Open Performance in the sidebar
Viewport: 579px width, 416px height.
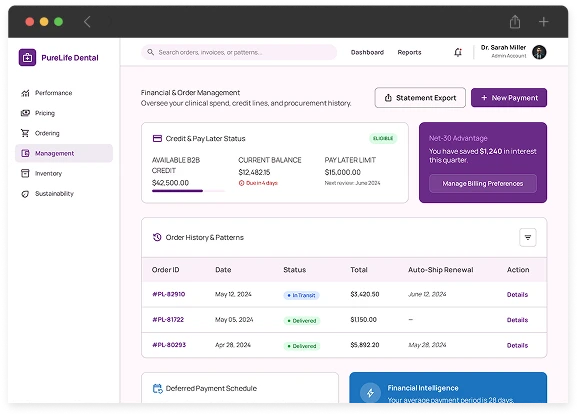coord(64,93)
